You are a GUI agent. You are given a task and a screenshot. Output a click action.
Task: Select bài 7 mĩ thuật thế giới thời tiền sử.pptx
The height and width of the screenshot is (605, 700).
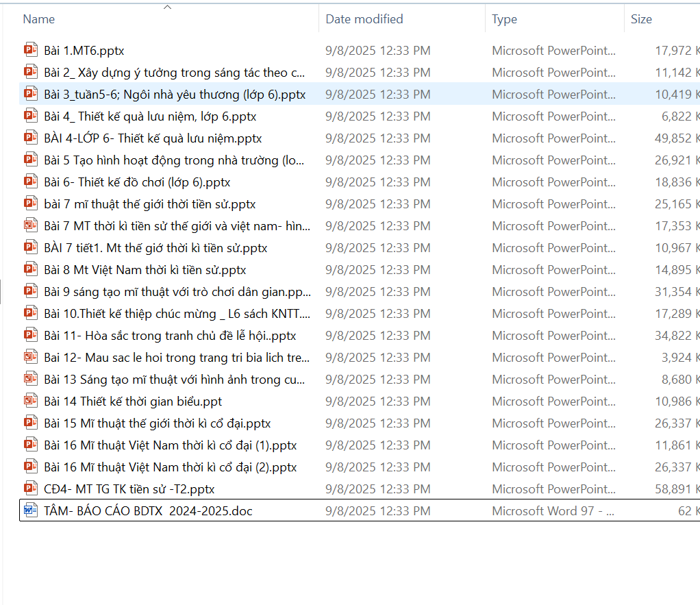[149, 203]
